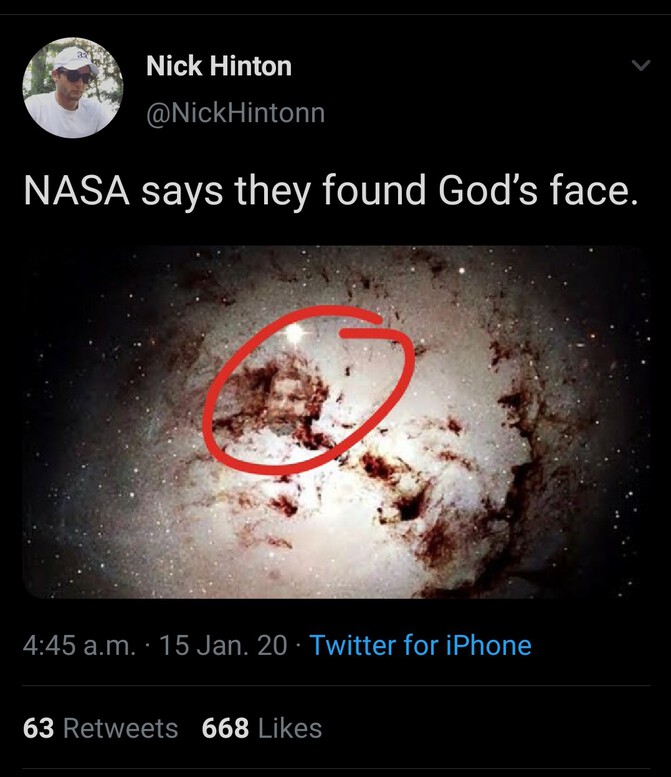View the 63 Retweets list

[x=100, y=727]
